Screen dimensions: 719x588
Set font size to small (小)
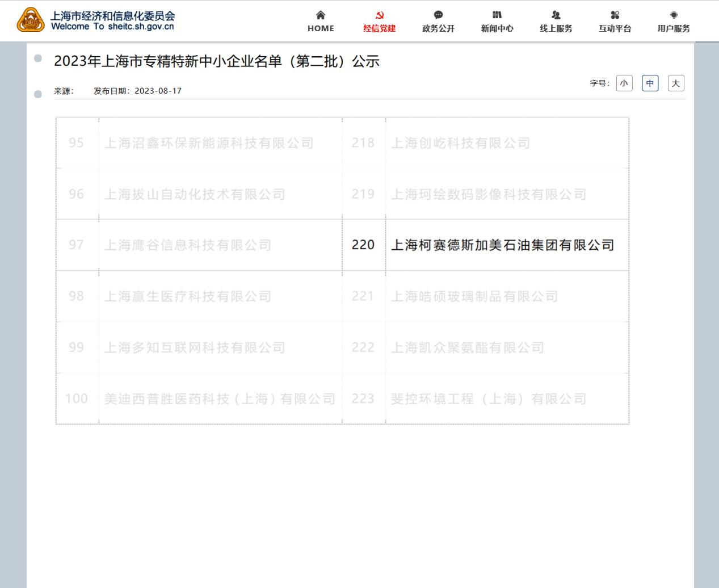(x=624, y=83)
